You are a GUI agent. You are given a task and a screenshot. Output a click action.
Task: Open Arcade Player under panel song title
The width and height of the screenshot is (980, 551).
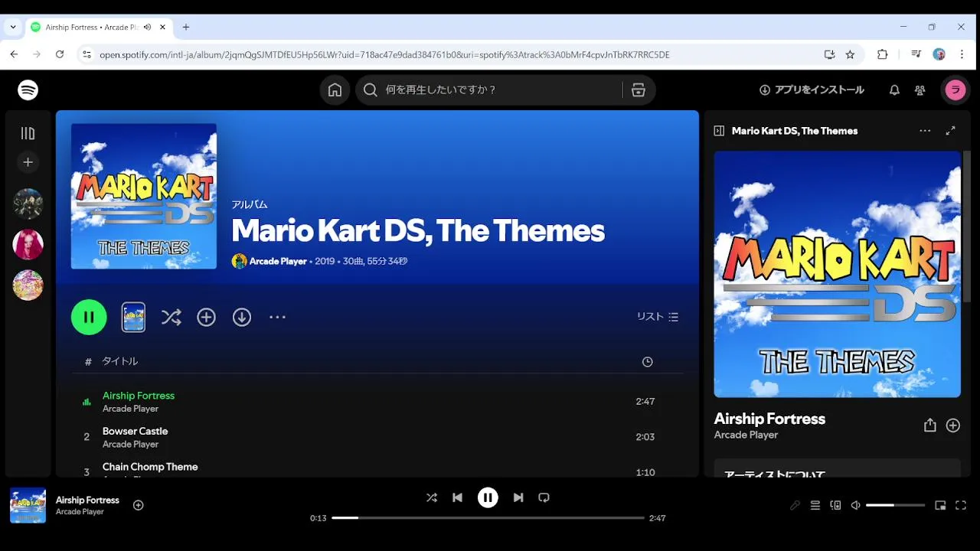click(746, 435)
